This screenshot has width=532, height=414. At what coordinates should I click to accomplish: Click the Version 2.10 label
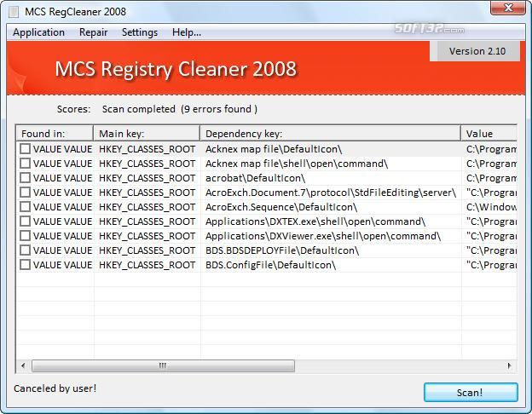pyautogui.click(x=477, y=51)
